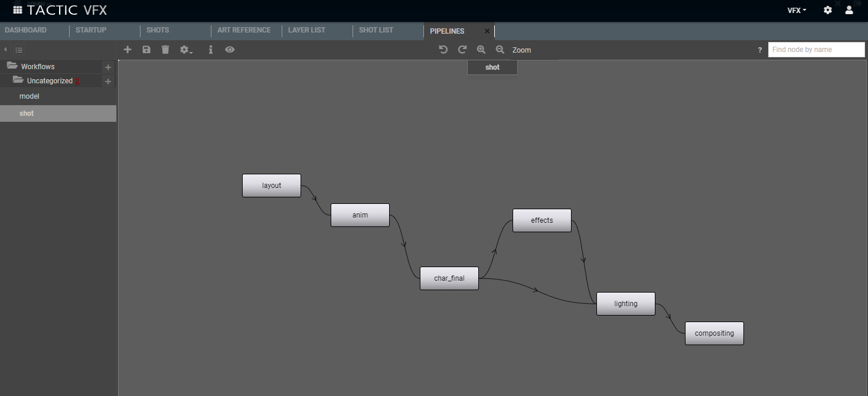This screenshot has height=396, width=868.
Task: Close the Pipelines tab
Action: tap(487, 31)
